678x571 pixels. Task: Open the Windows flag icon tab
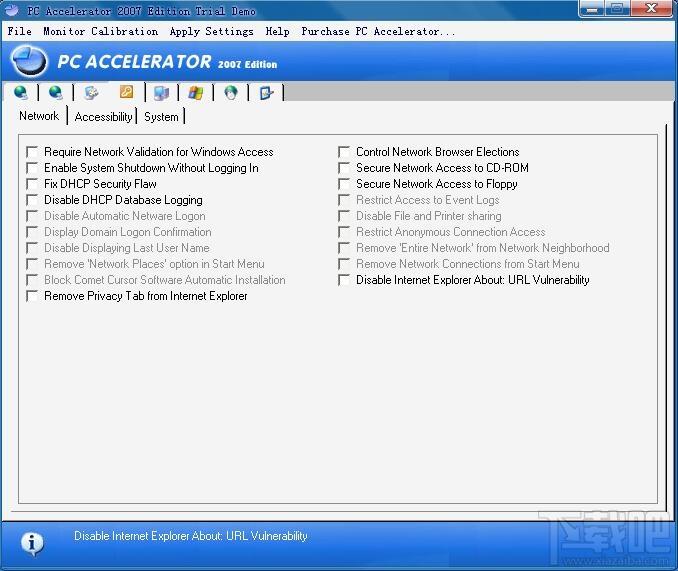tap(195, 93)
